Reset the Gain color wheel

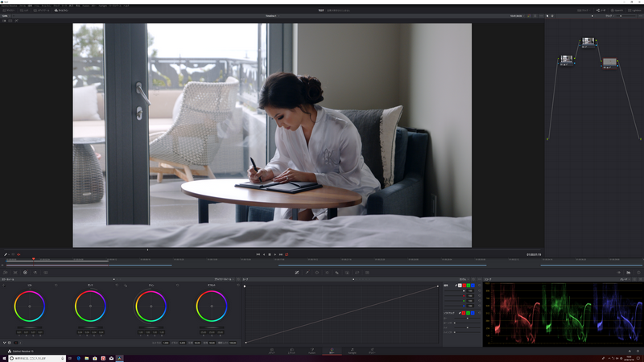tap(177, 285)
